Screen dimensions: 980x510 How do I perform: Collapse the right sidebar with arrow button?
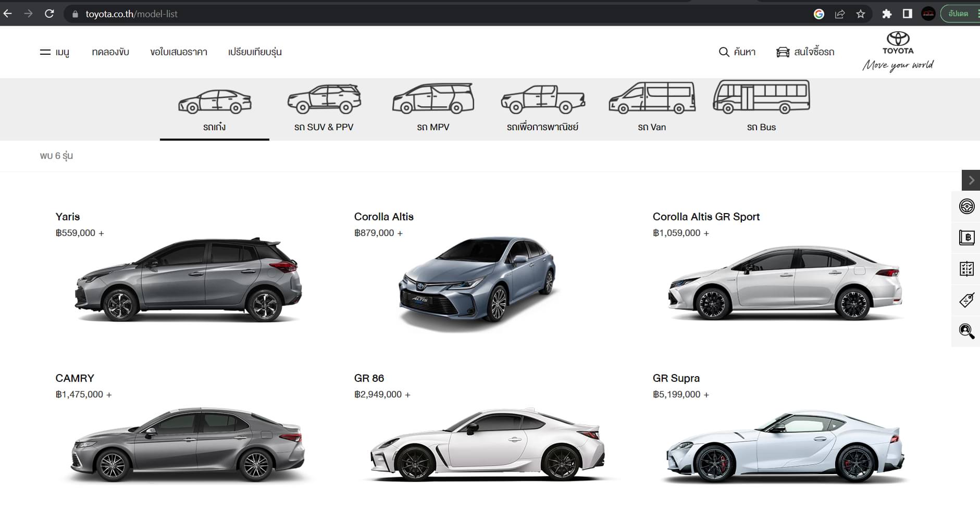971,180
